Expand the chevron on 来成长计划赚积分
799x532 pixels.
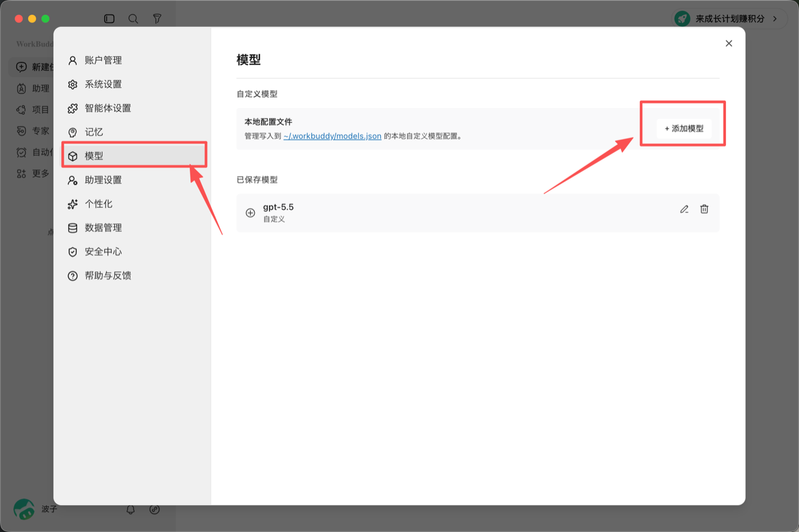[x=775, y=19]
